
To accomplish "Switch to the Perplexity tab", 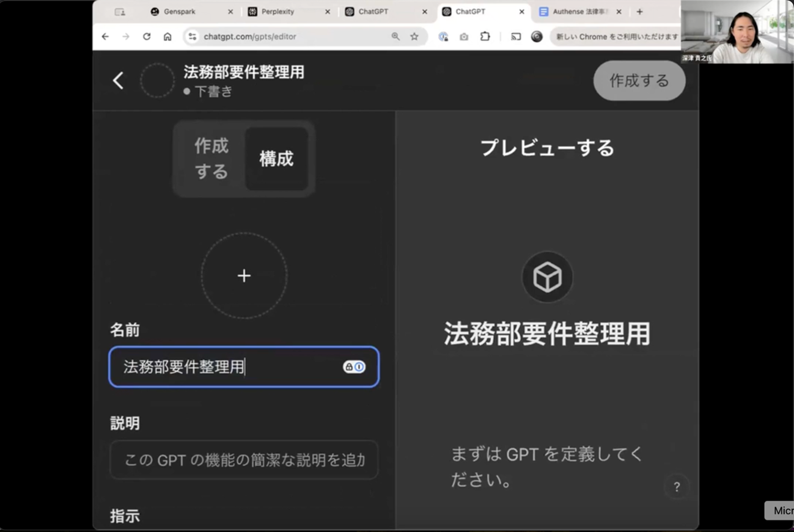I will tap(289, 12).
